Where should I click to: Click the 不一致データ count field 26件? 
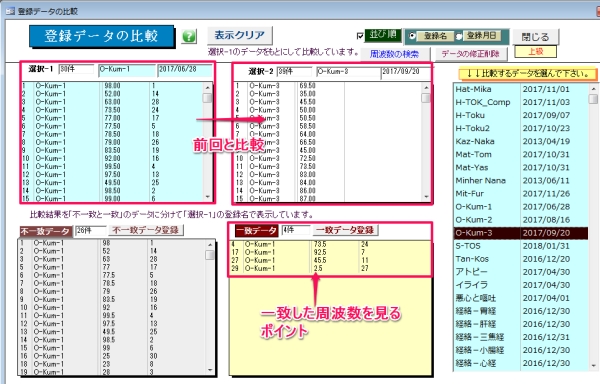(90, 231)
